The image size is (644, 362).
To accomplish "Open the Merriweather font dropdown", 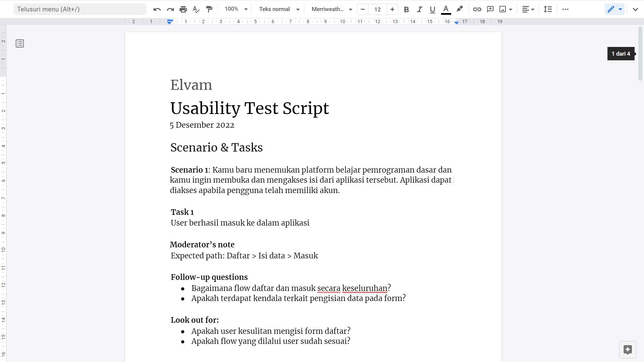I will pos(332,9).
